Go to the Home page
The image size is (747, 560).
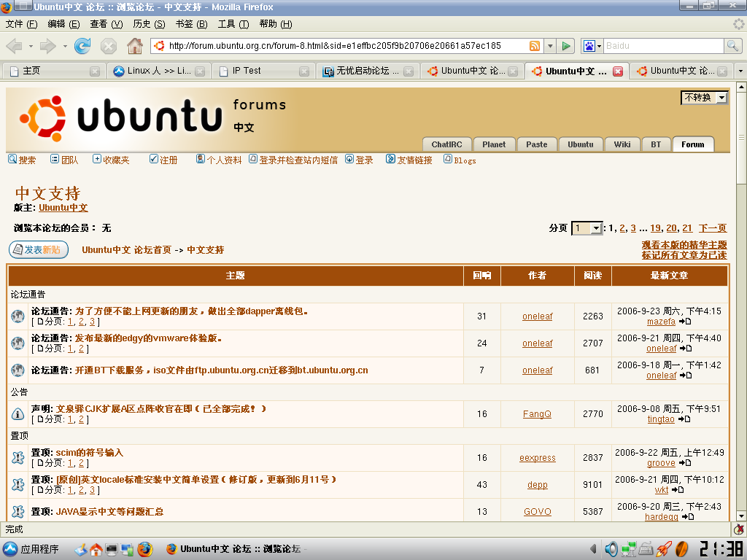tap(135, 46)
